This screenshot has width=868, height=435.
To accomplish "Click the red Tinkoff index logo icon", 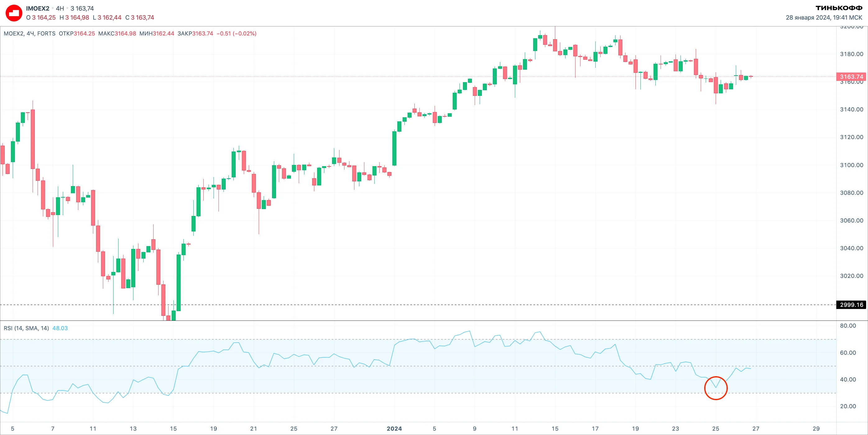I will click(x=14, y=13).
